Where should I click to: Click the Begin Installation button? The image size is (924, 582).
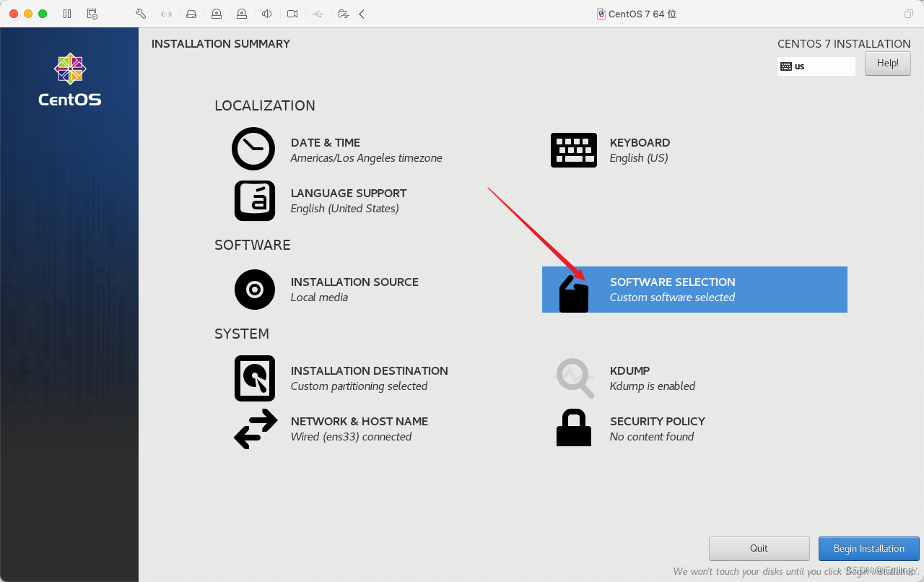[869, 549]
